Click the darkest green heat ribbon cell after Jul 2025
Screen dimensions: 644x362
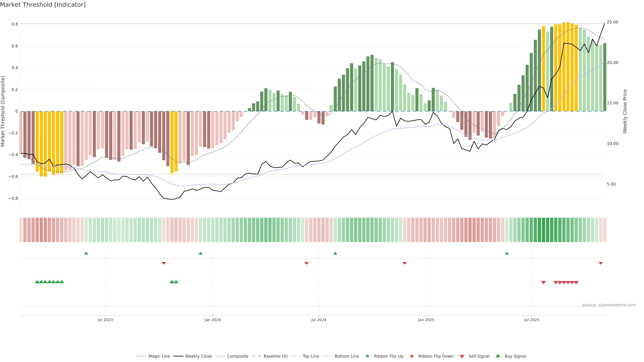click(x=543, y=230)
